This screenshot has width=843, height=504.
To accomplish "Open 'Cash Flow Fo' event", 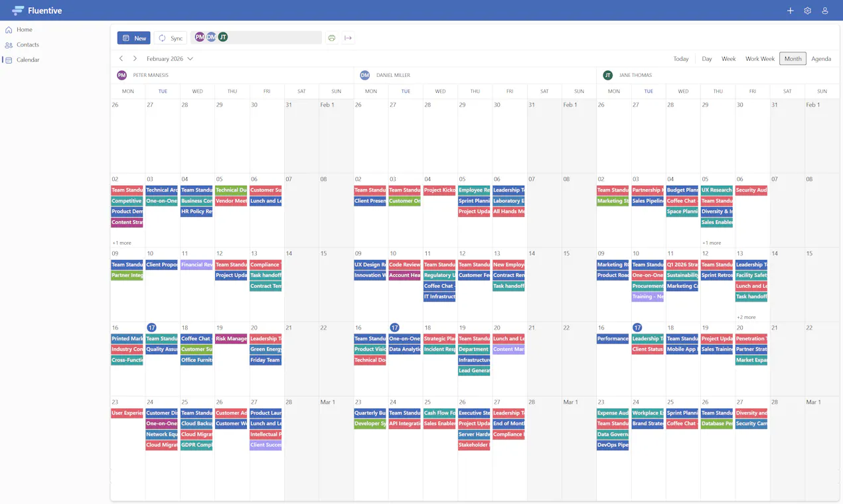I will [439, 413].
